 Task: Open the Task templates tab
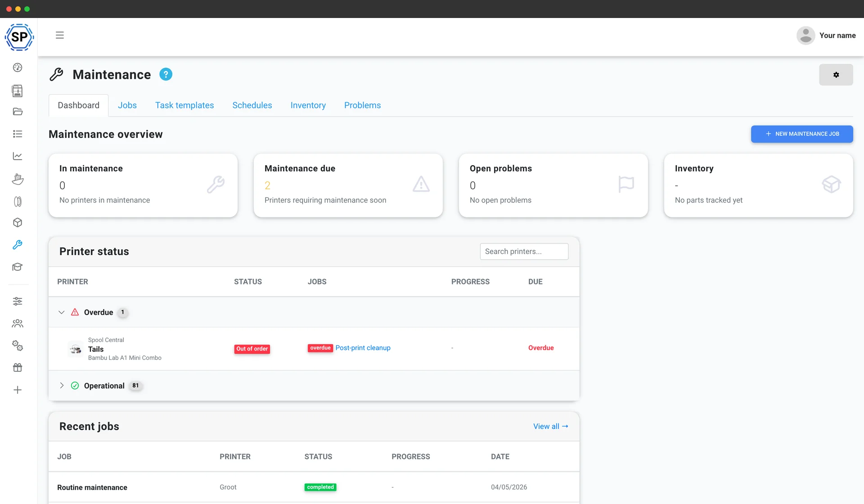(184, 105)
